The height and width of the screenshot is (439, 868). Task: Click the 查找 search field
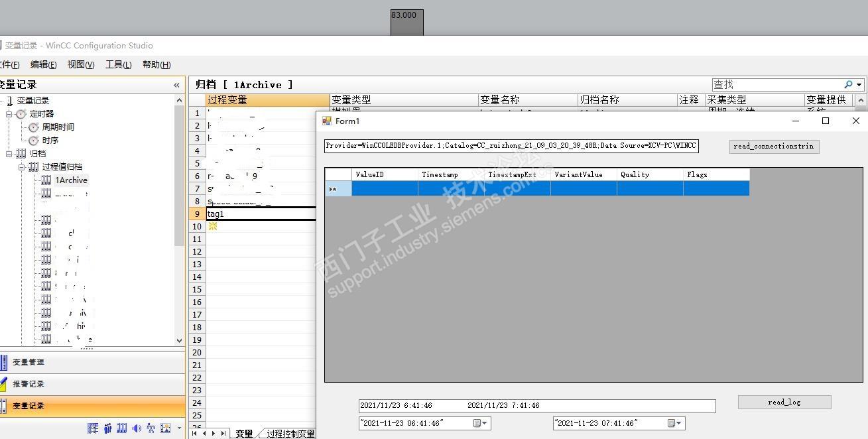point(777,85)
